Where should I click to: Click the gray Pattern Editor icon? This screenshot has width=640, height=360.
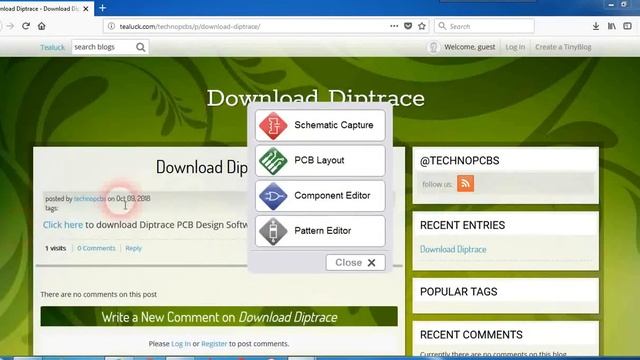(273, 231)
